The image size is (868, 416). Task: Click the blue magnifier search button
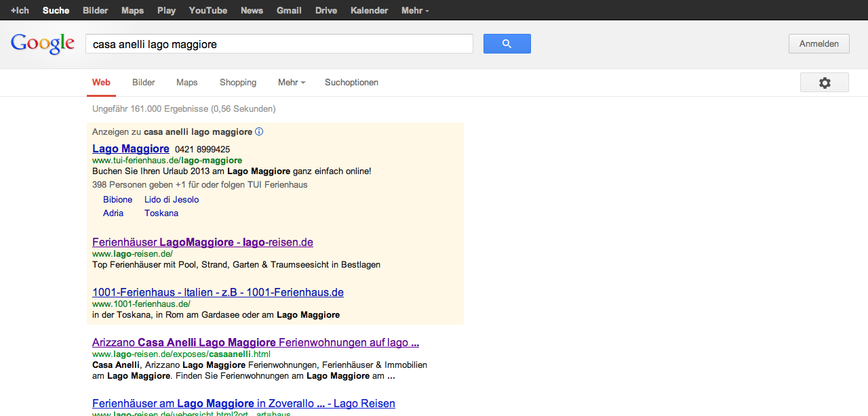507,44
